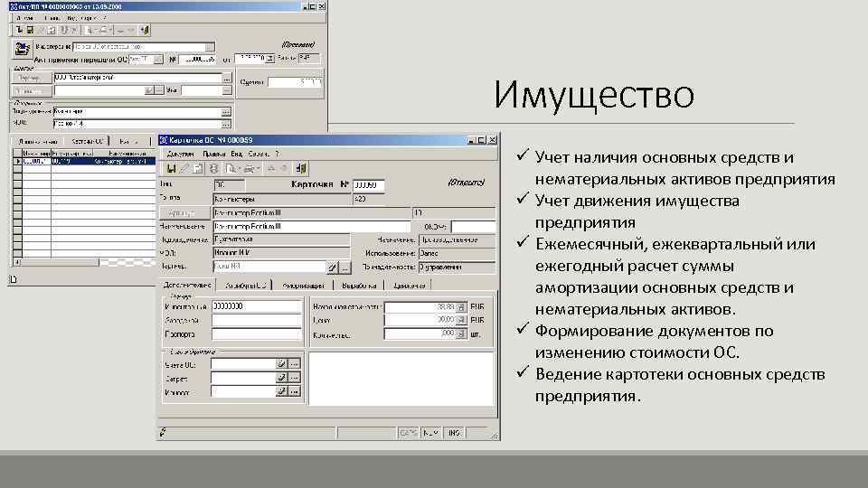
Task: Click the printer icon in Карточка ОС toolbar
Action: coord(249,169)
